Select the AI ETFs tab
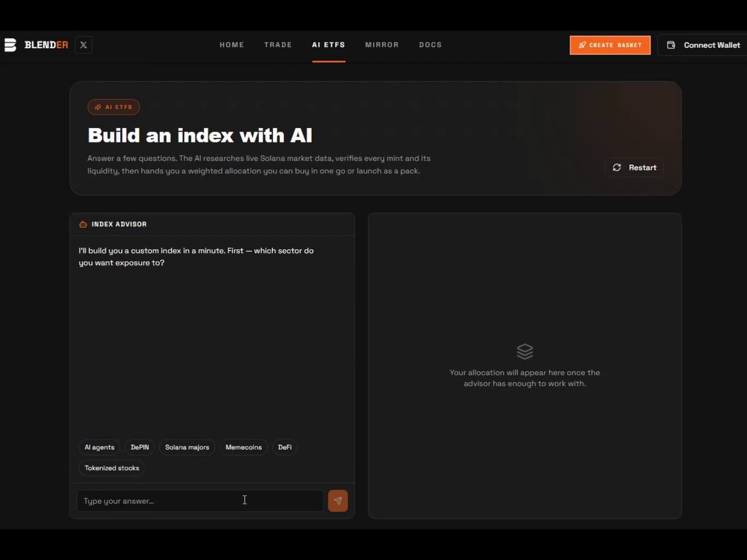The width and height of the screenshot is (747, 560). [329, 45]
